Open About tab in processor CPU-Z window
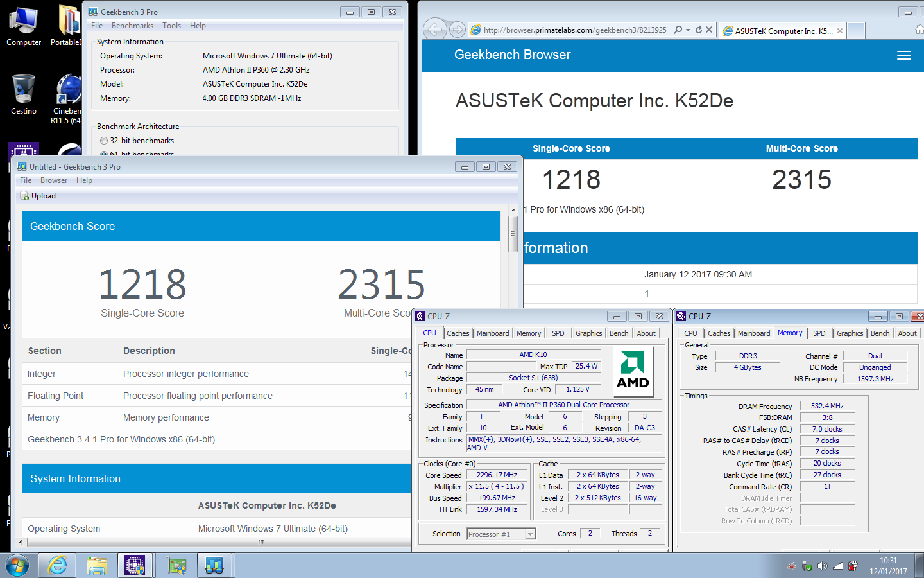This screenshot has width=924, height=578. pos(646,333)
